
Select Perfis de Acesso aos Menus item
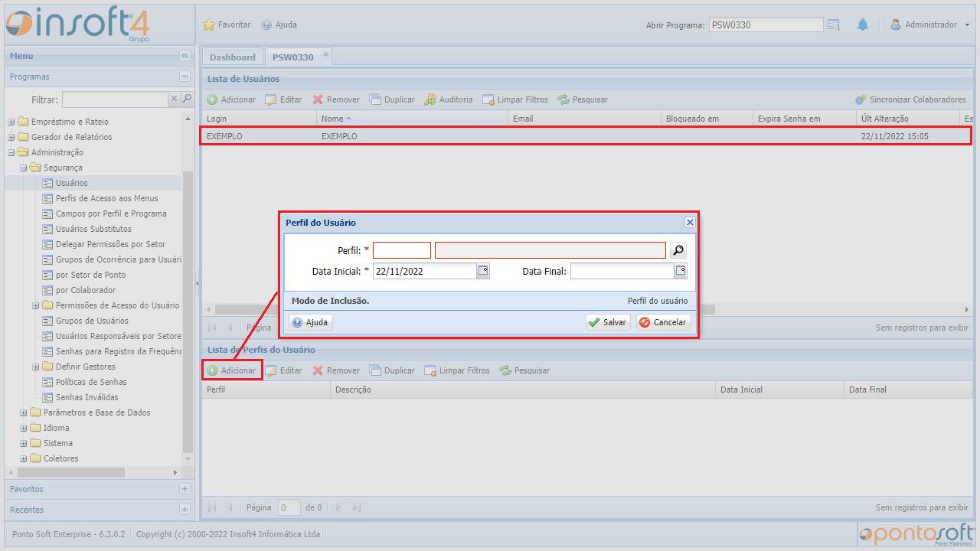(x=106, y=198)
